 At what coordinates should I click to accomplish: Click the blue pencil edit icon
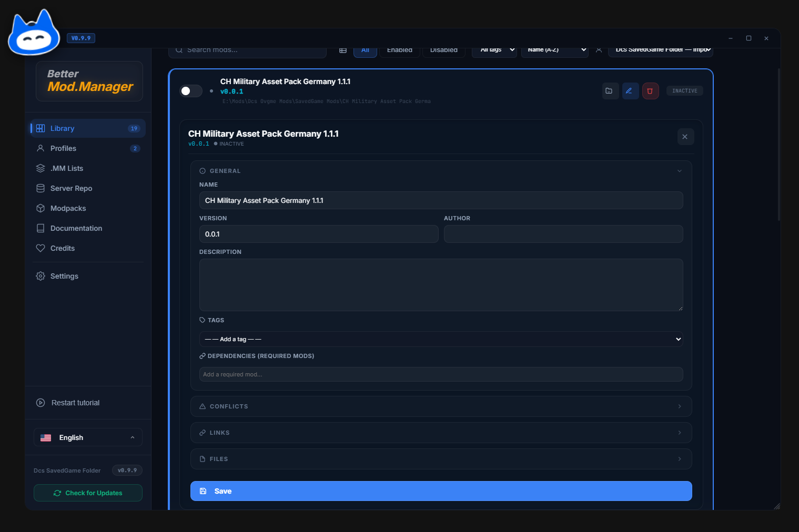click(x=630, y=91)
